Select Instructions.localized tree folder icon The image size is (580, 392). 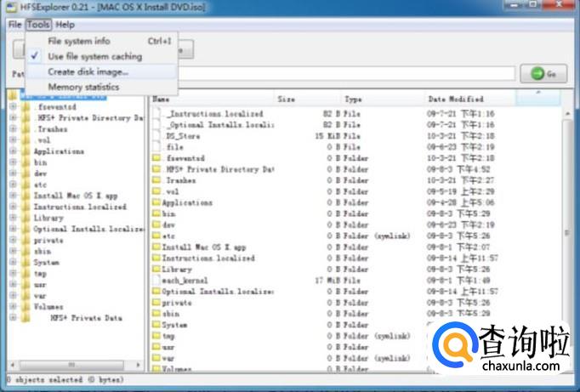click(x=26, y=207)
